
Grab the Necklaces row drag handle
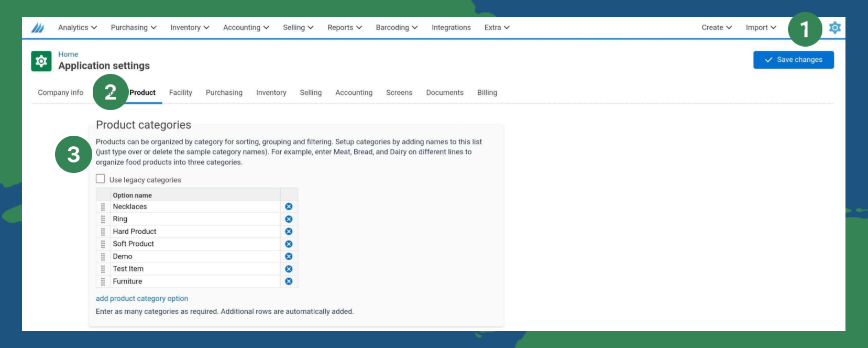coord(103,207)
